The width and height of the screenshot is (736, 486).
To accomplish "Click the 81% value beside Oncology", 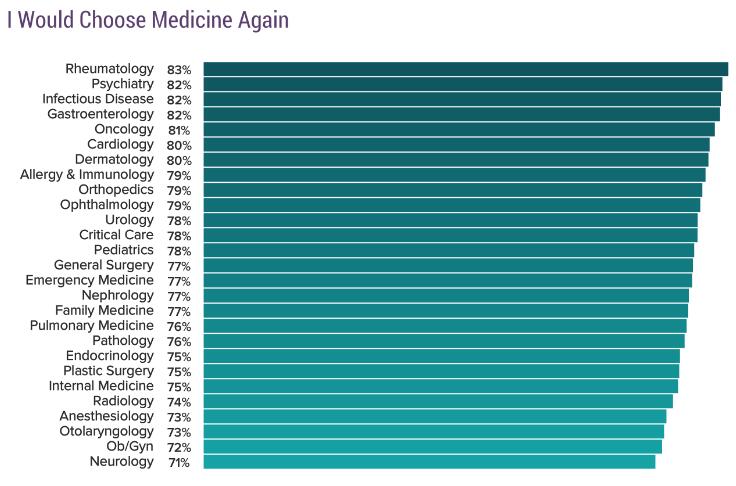I will tap(179, 130).
